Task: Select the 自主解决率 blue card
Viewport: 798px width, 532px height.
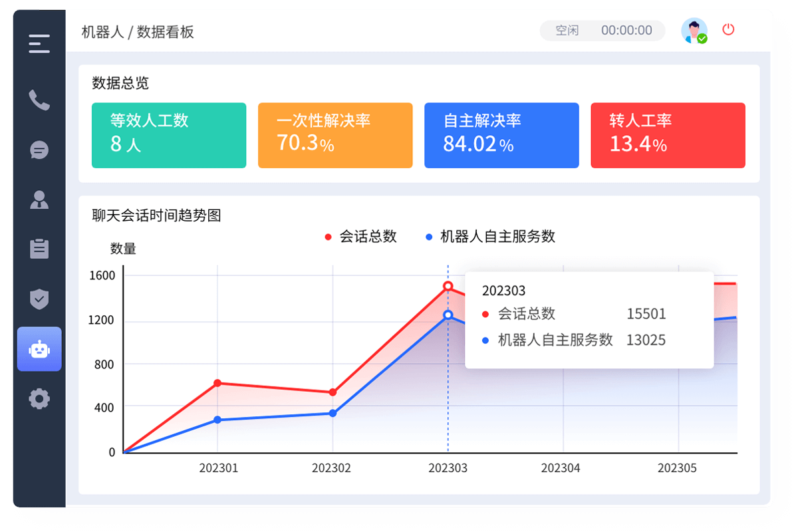Action: [x=501, y=135]
